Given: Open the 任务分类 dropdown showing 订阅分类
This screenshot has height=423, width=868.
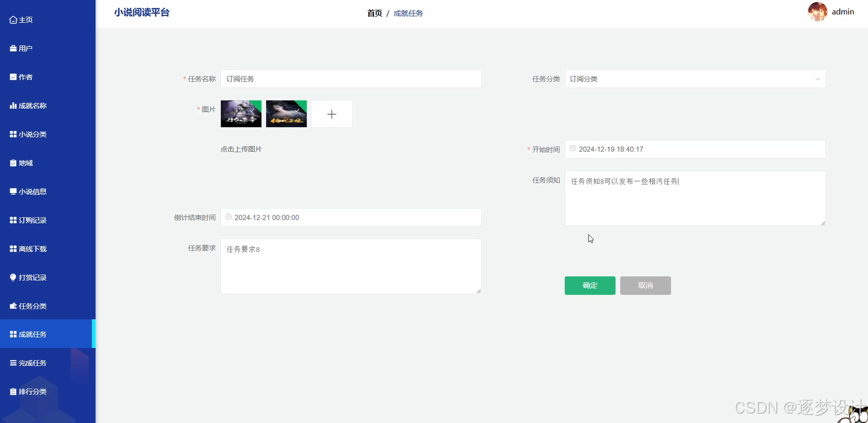Looking at the screenshot, I should tap(695, 79).
